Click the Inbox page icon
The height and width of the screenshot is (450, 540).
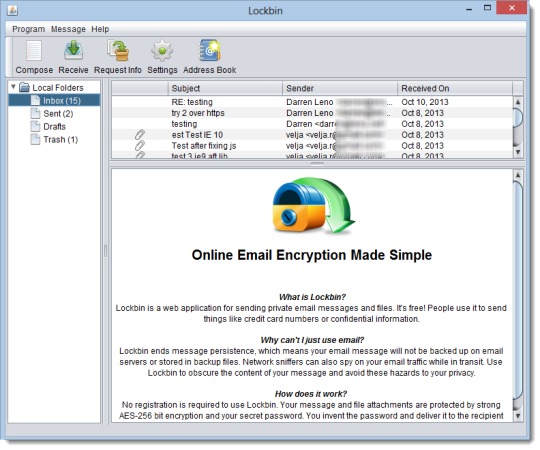click(35, 101)
